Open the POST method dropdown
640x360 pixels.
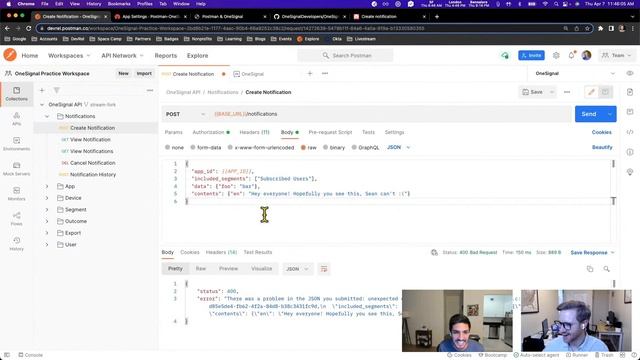pos(185,114)
